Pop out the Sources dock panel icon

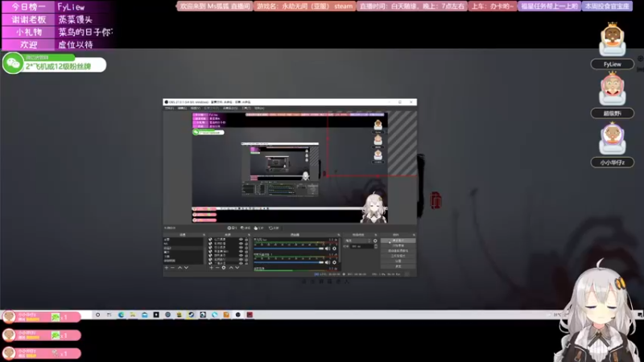(249, 235)
